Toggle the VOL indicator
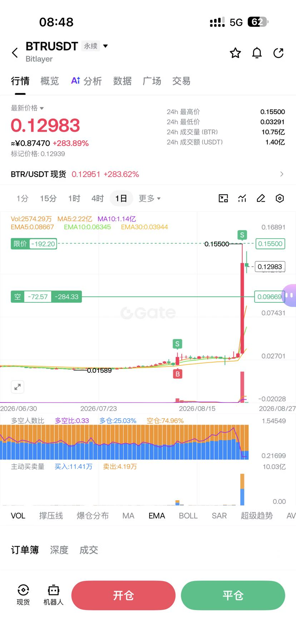 coord(18,516)
